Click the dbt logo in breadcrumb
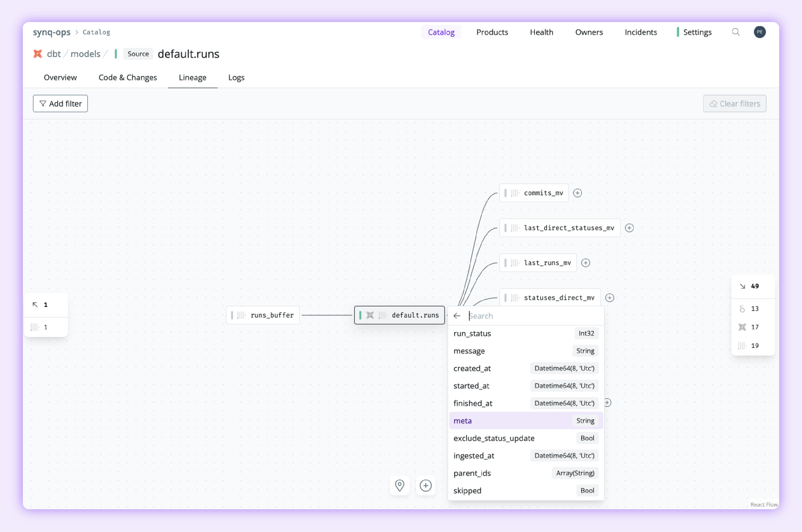 (38, 54)
